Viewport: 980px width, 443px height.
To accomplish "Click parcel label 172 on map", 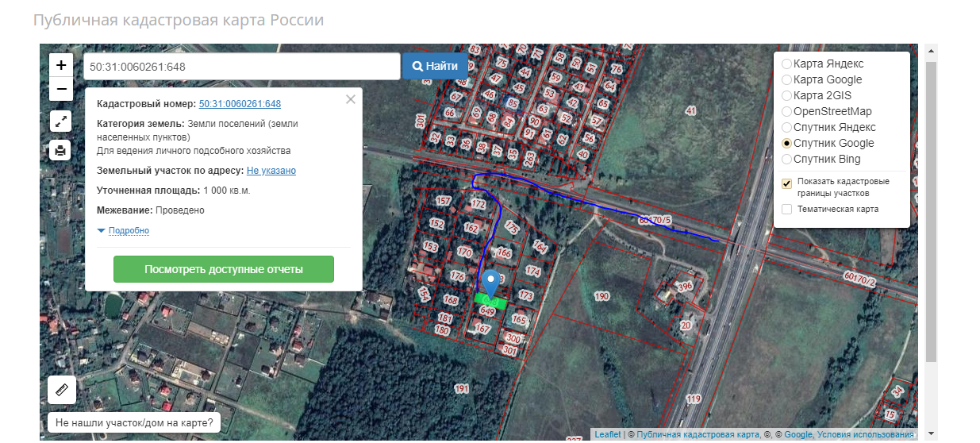I will pyautogui.click(x=478, y=205).
